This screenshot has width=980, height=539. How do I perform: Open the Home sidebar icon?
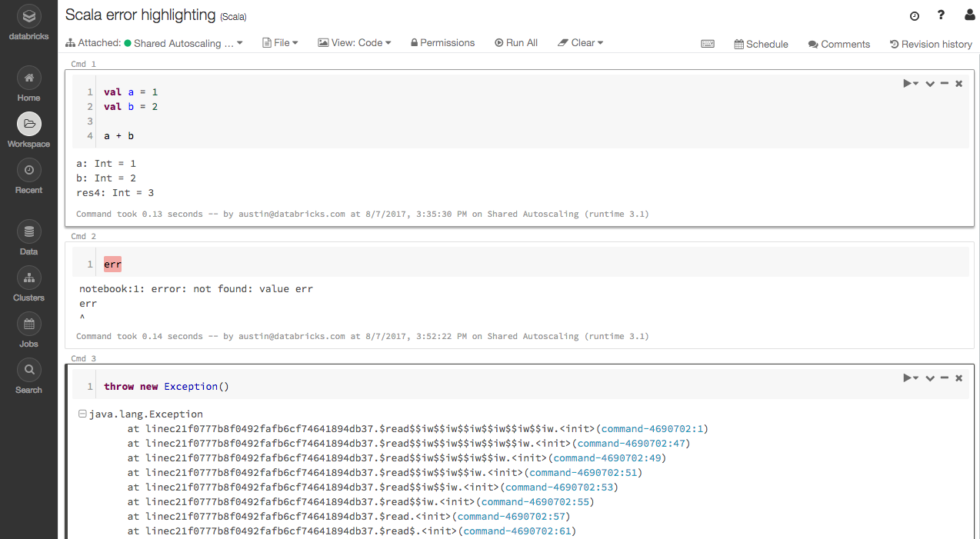click(28, 78)
